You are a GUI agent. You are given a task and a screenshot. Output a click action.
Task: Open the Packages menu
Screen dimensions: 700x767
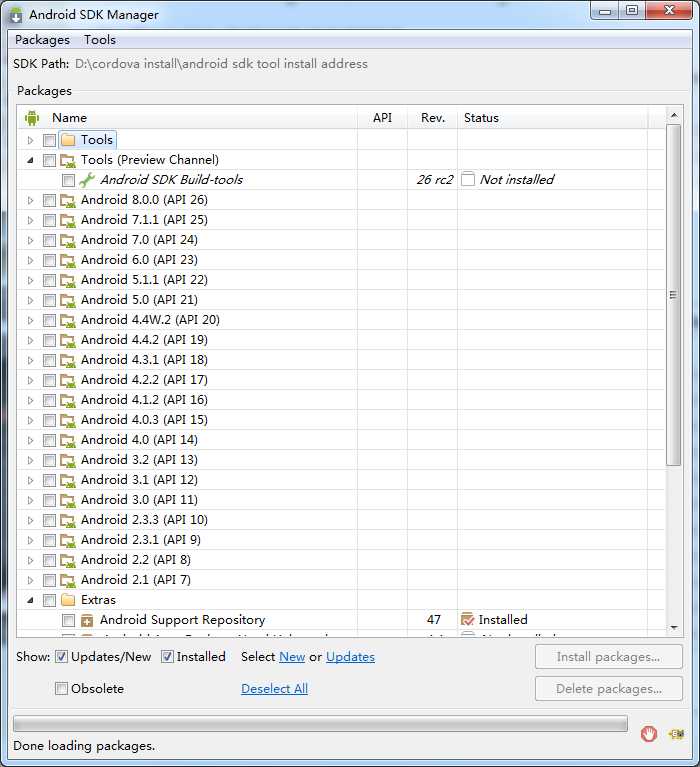point(43,40)
